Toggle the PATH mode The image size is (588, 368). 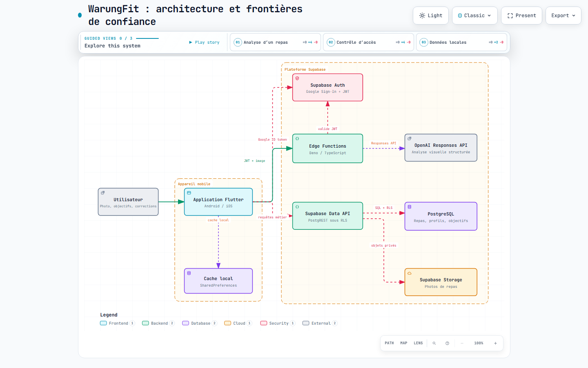coord(389,343)
